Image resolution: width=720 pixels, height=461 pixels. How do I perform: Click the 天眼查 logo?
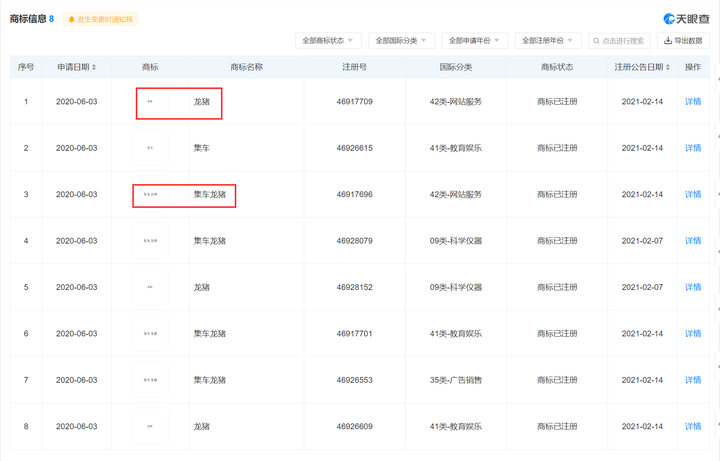point(686,19)
